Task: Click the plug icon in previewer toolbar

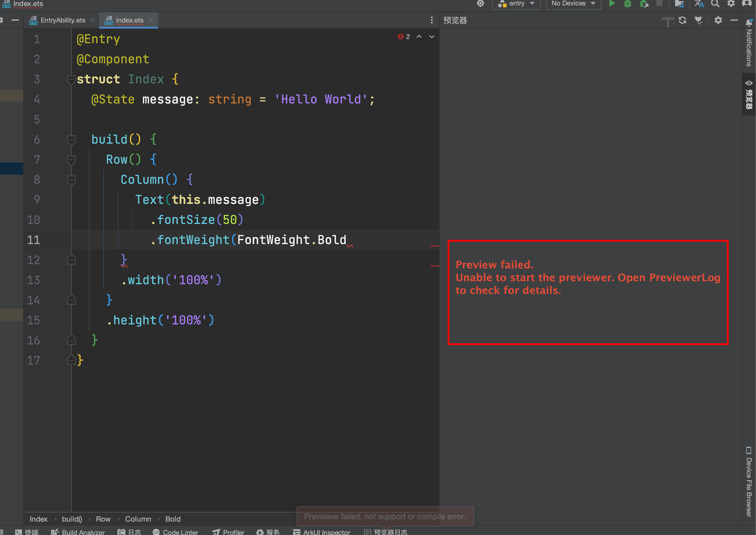Action: [698, 20]
